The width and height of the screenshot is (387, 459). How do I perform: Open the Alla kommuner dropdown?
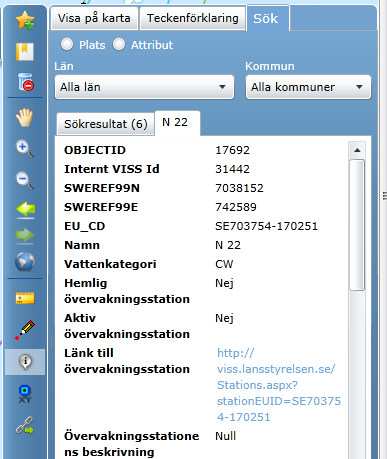click(308, 87)
